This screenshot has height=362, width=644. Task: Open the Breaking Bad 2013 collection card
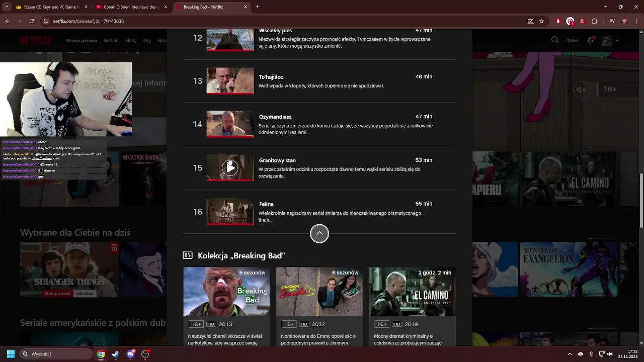click(x=226, y=306)
